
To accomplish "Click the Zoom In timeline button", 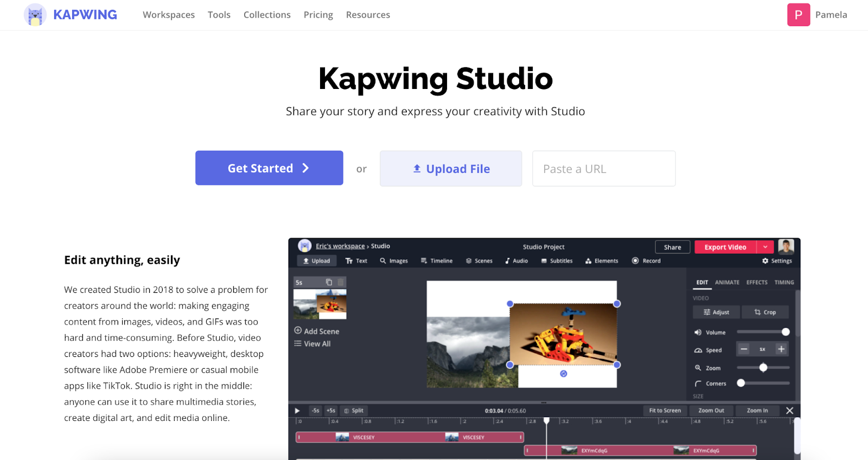I will (757, 411).
